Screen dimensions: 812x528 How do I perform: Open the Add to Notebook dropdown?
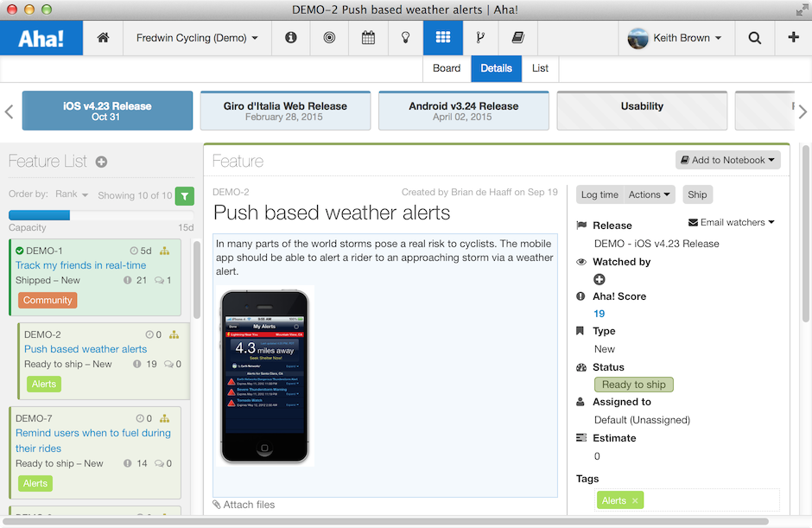[x=727, y=160]
